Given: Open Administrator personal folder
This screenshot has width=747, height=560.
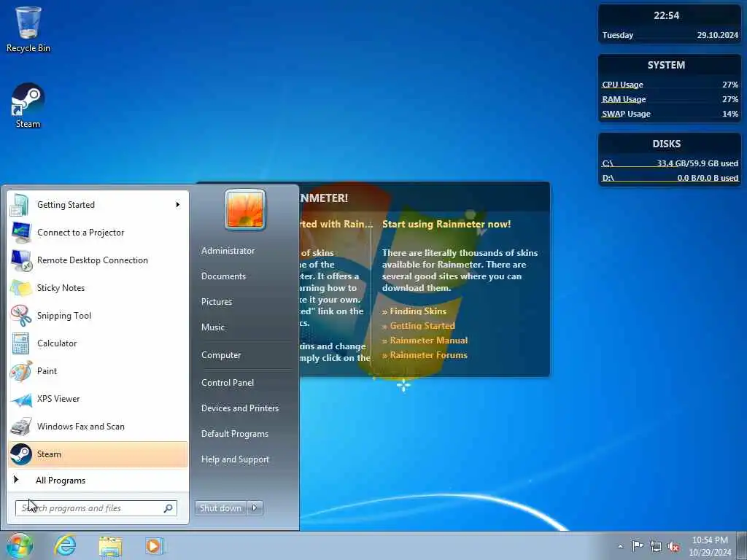Looking at the screenshot, I should click(x=228, y=251).
